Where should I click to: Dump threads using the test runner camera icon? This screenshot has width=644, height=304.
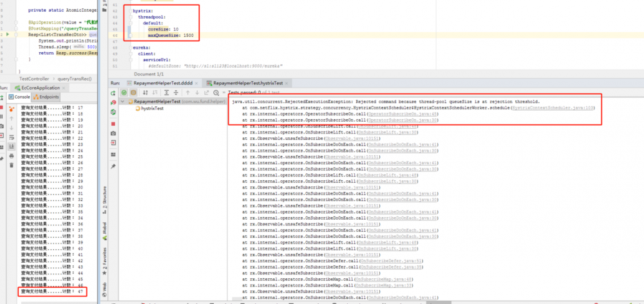point(113,133)
